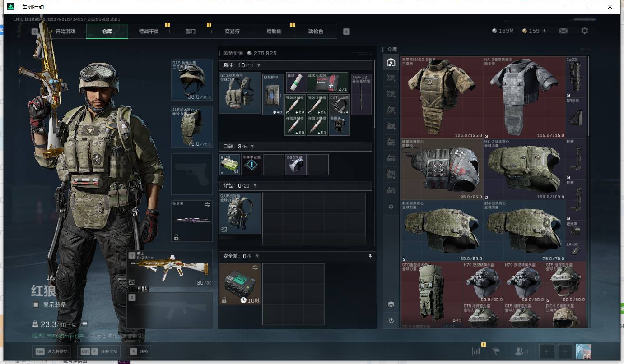Open the settings gear in top bar
624x364 pixels.
point(585,31)
